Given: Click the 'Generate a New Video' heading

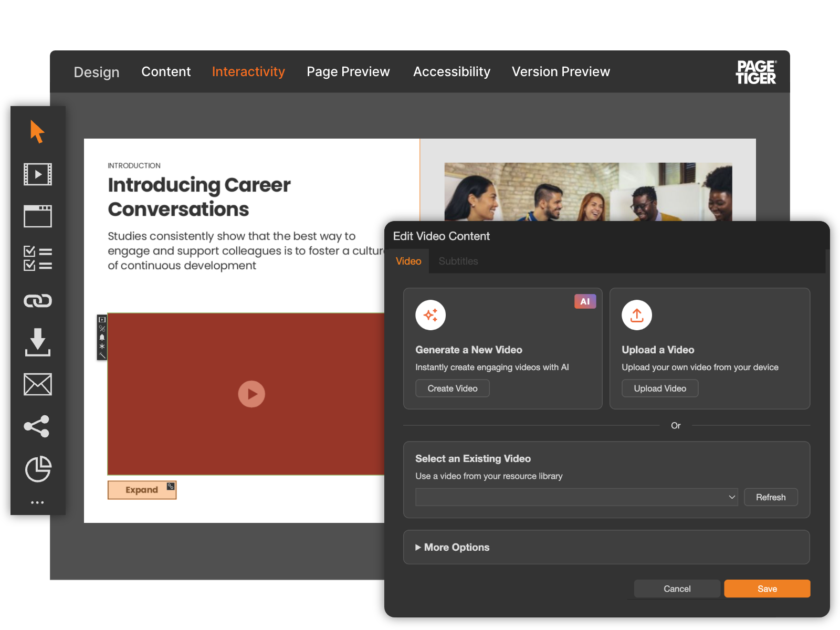Looking at the screenshot, I should click(469, 350).
